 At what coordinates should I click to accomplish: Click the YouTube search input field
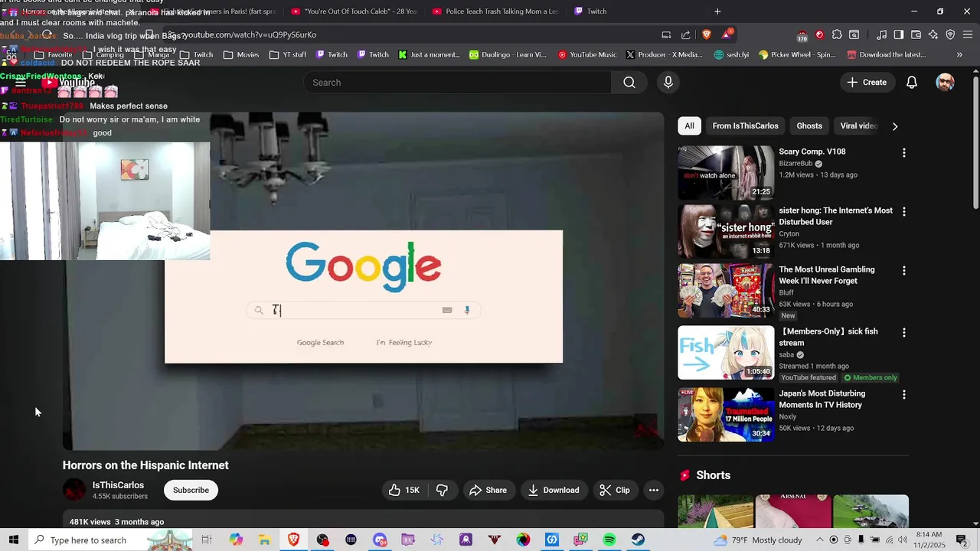[457, 83]
